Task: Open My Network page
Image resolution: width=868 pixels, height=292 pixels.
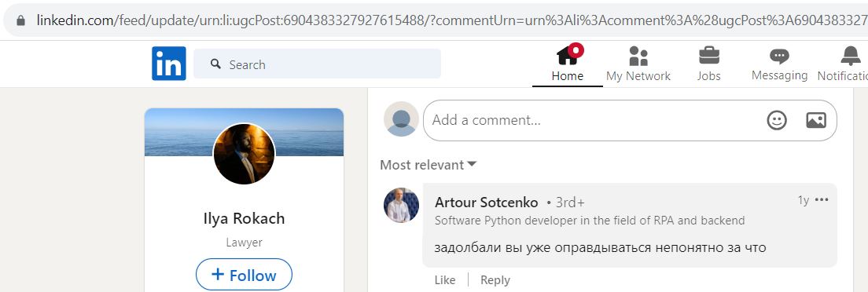Action: pos(638,64)
